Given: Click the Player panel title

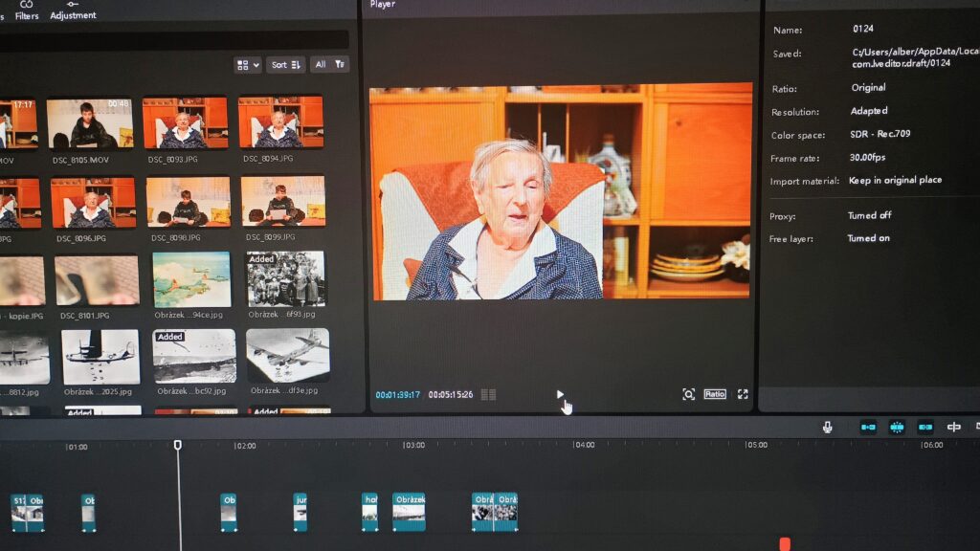Looking at the screenshot, I should [383, 5].
